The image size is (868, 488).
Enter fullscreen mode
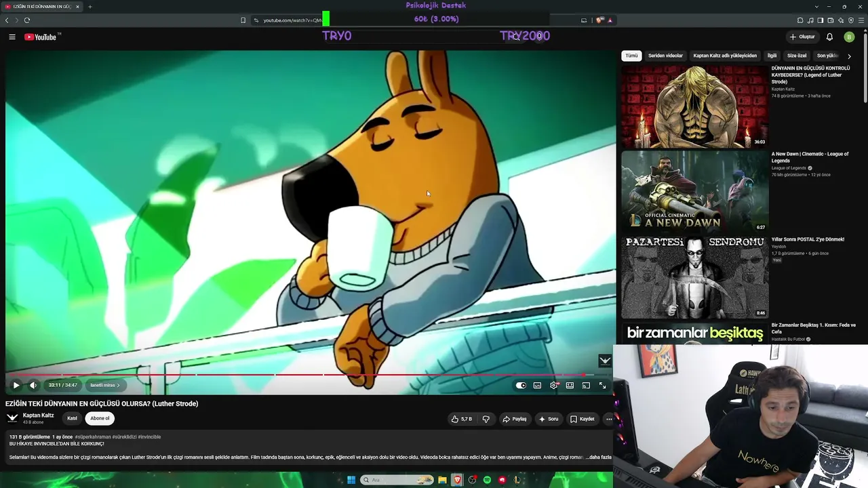click(602, 385)
